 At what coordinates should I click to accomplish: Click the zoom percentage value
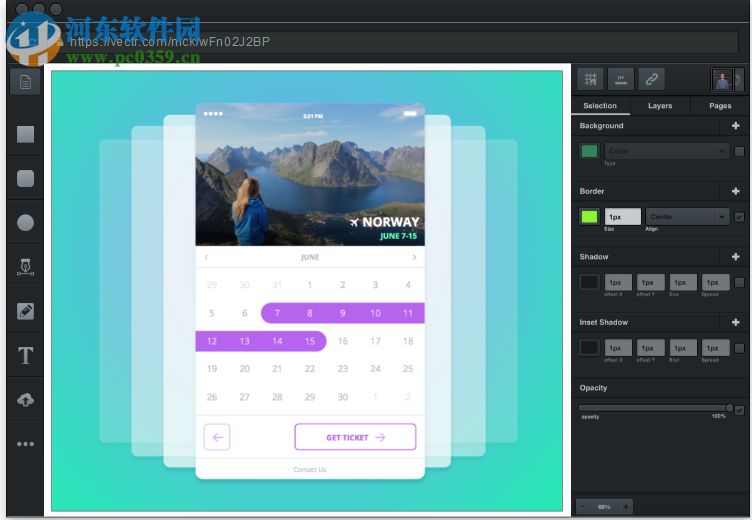604,507
